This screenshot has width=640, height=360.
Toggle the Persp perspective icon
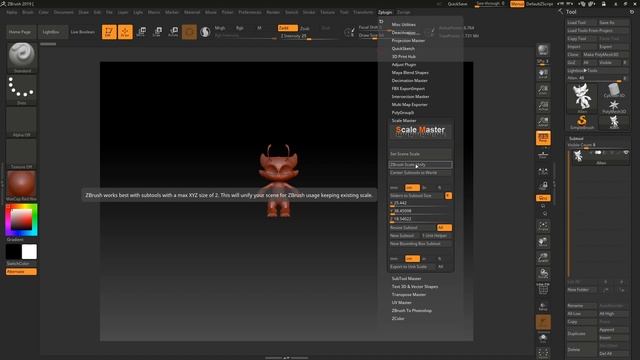point(543,138)
